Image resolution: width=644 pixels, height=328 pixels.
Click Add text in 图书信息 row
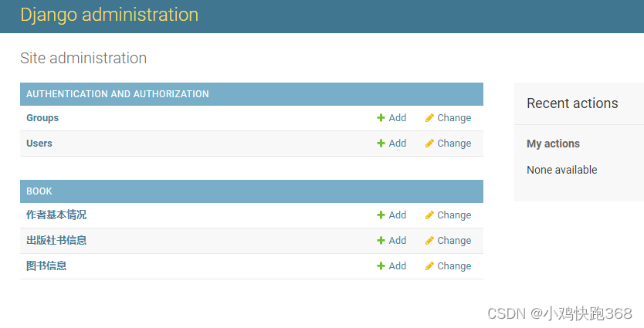[x=398, y=266]
